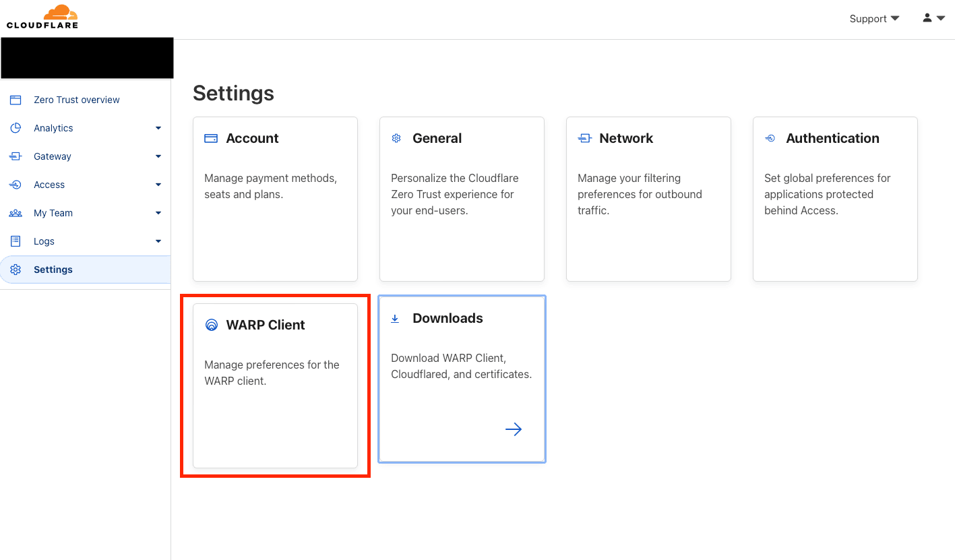This screenshot has width=955, height=560.
Task: Click the Cloudflare logo
Action: (42, 17)
